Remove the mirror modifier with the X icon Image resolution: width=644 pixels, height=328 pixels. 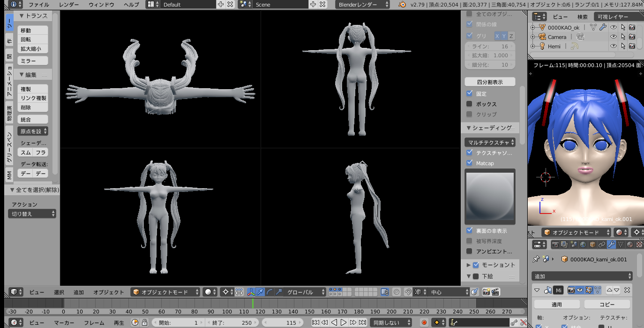628,290
